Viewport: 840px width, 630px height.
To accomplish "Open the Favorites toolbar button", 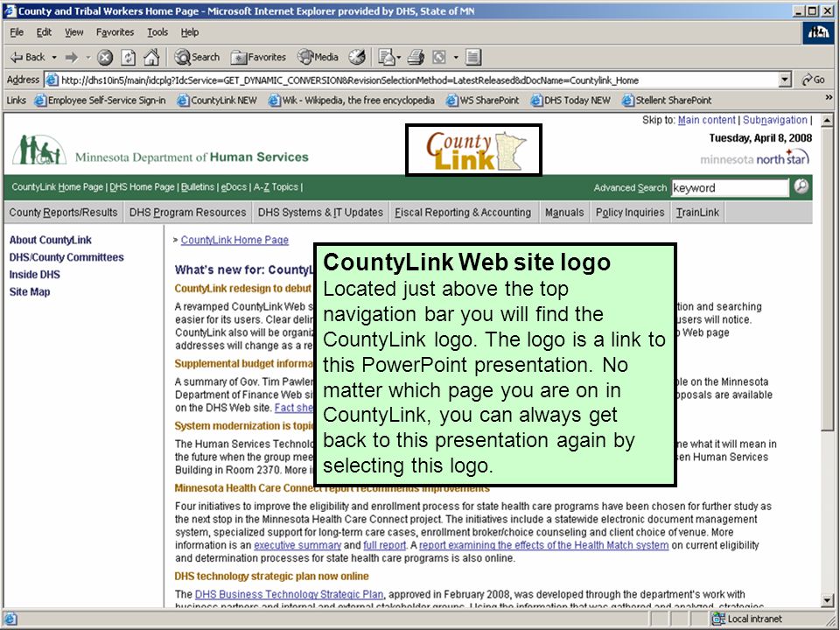I will [258, 57].
